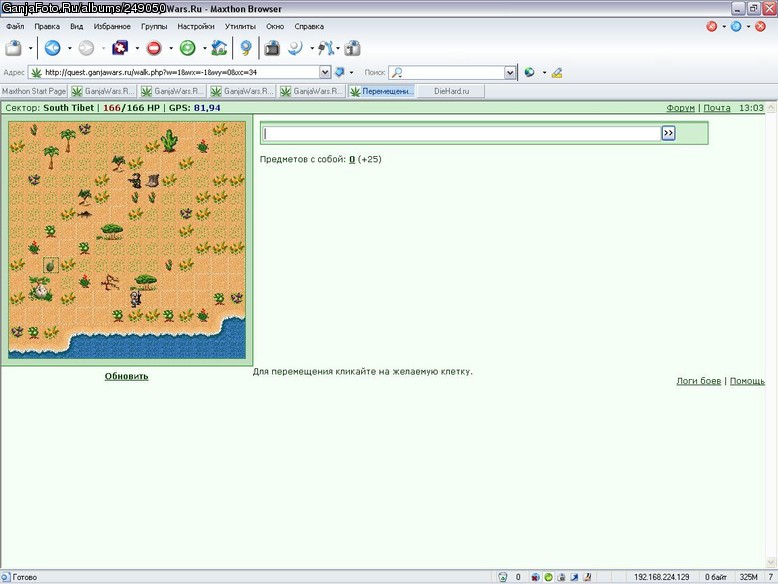Click the chat message input field
Viewport: 778px width, 584px height.
click(x=461, y=133)
